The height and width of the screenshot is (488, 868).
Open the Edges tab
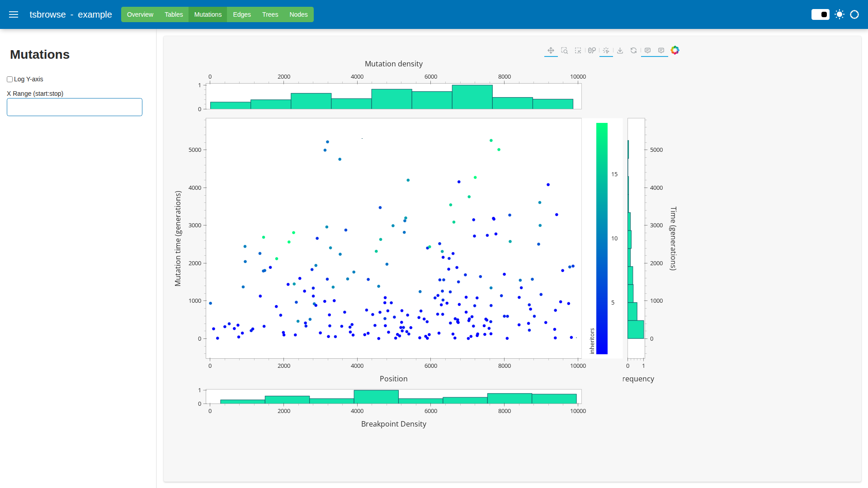click(x=242, y=14)
